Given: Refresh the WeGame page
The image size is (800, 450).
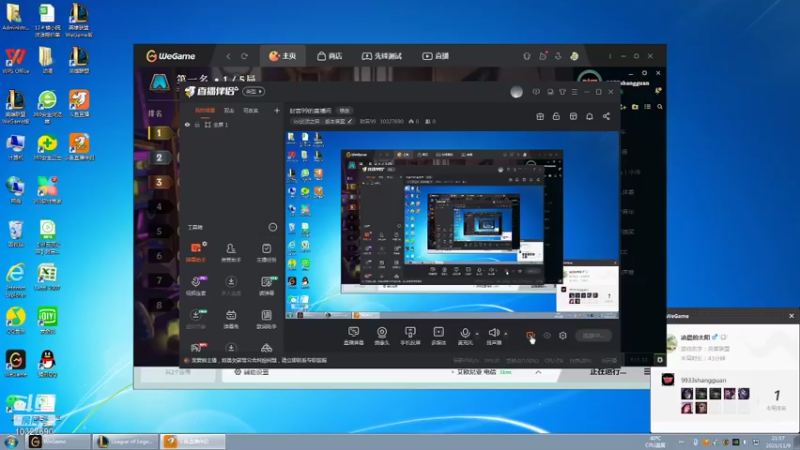Looking at the screenshot, I should coord(244,56).
